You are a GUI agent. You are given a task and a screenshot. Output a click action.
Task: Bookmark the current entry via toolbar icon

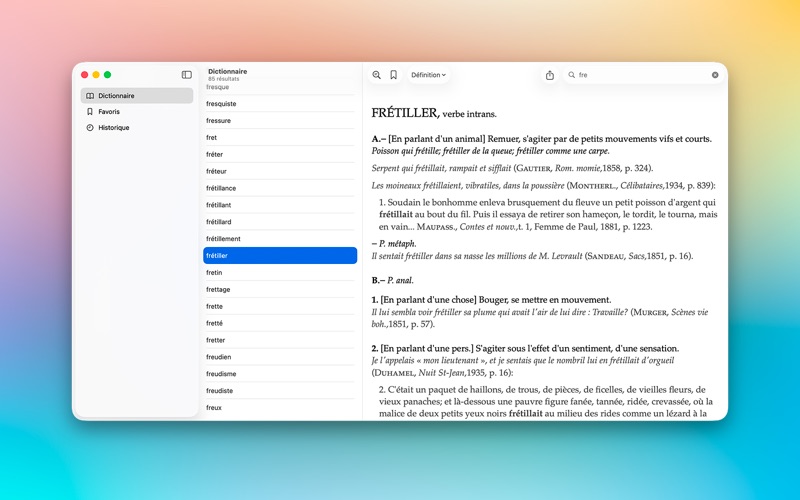393,75
